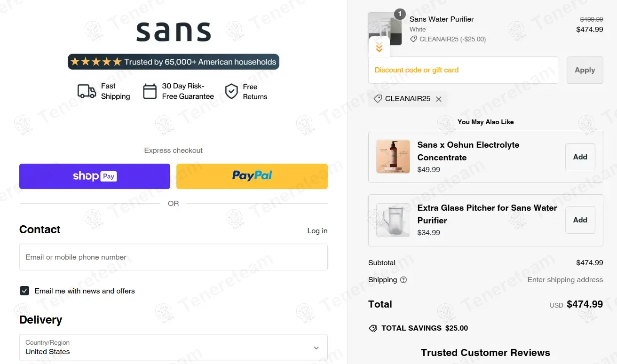Click the Discount code or gift card field

[x=463, y=70]
